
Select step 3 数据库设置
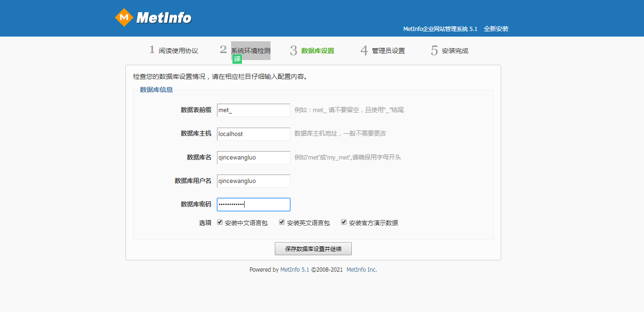[x=312, y=50]
